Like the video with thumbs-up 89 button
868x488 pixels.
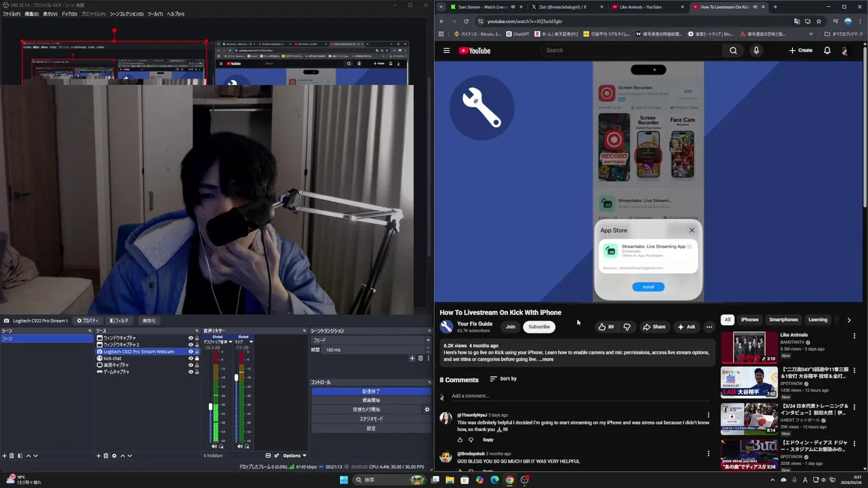(x=606, y=327)
